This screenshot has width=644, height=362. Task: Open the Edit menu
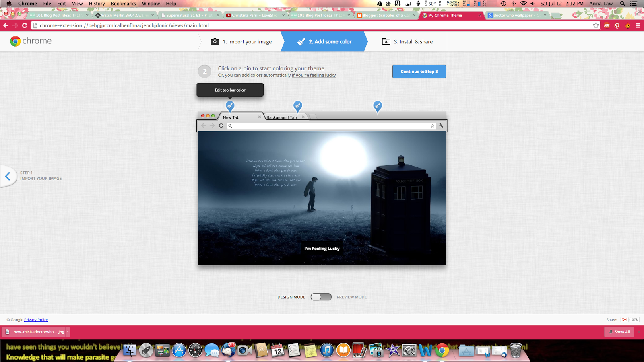[62, 4]
